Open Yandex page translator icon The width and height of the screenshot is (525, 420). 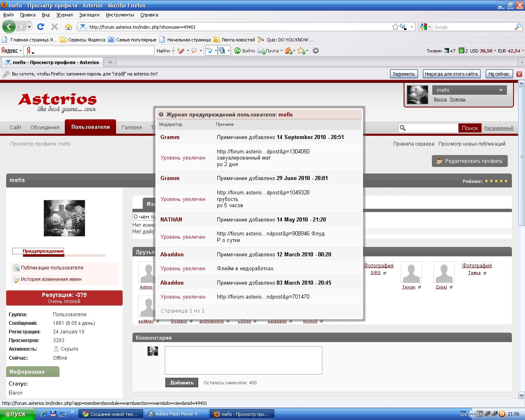pos(222,51)
